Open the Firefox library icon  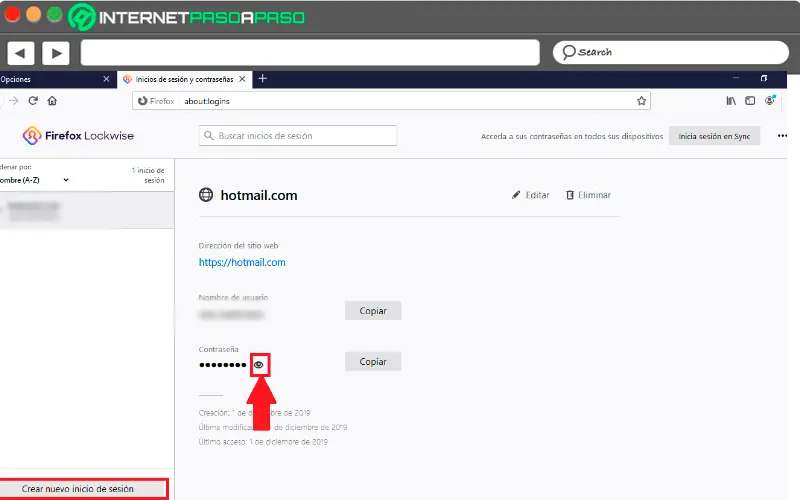coord(731,101)
